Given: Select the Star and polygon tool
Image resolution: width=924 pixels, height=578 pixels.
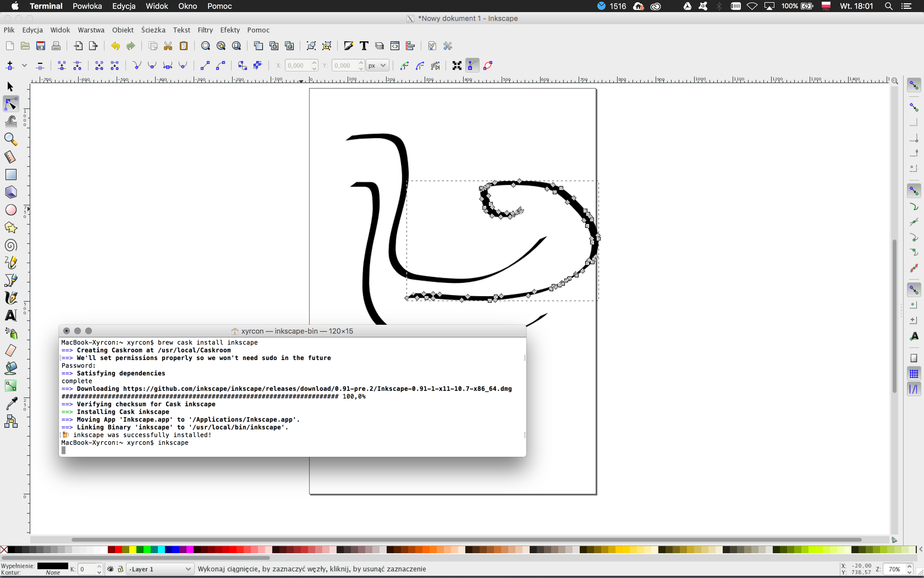Looking at the screenshot, I should point(11,228).
